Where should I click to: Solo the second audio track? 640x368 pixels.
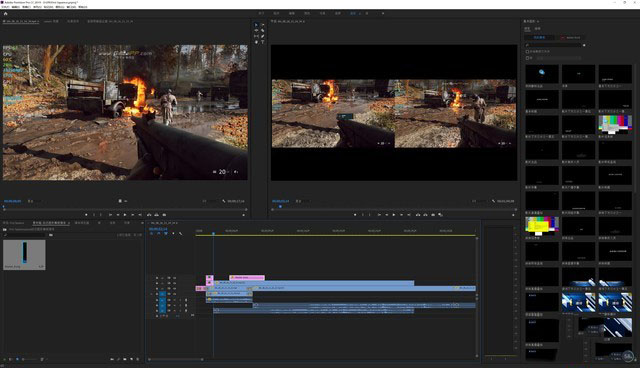click(180, 305)
